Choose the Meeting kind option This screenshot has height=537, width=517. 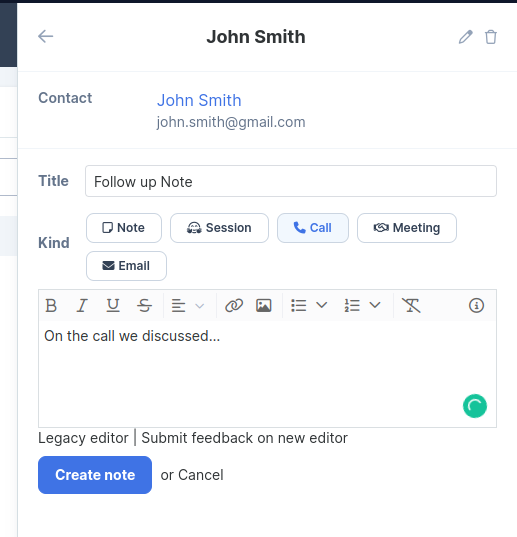pos(407,228)
